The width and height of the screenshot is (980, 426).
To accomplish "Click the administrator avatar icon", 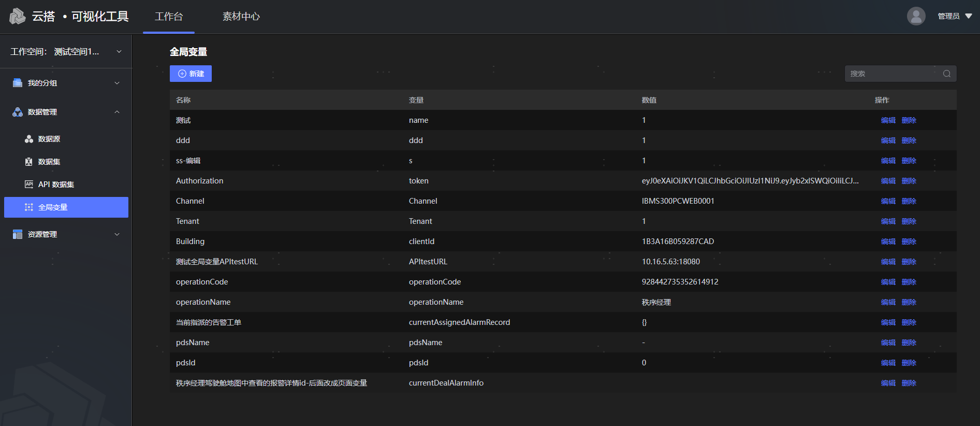I will (916, 16).
